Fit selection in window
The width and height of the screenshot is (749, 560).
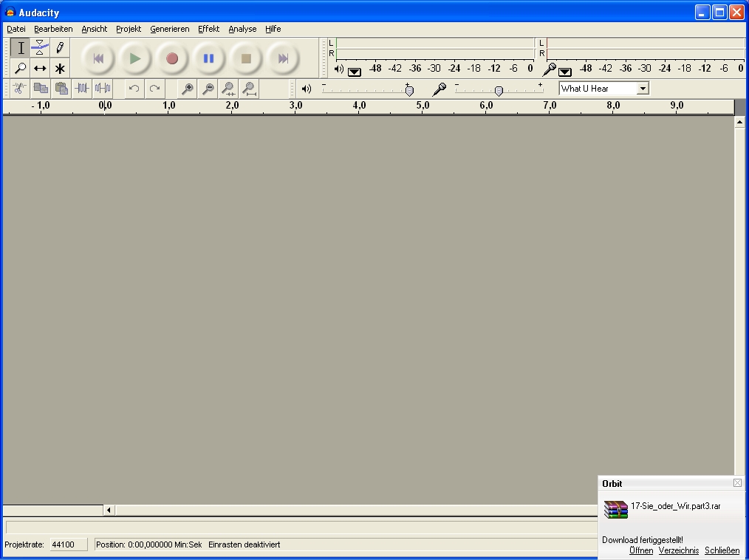(x=228, y=89)
